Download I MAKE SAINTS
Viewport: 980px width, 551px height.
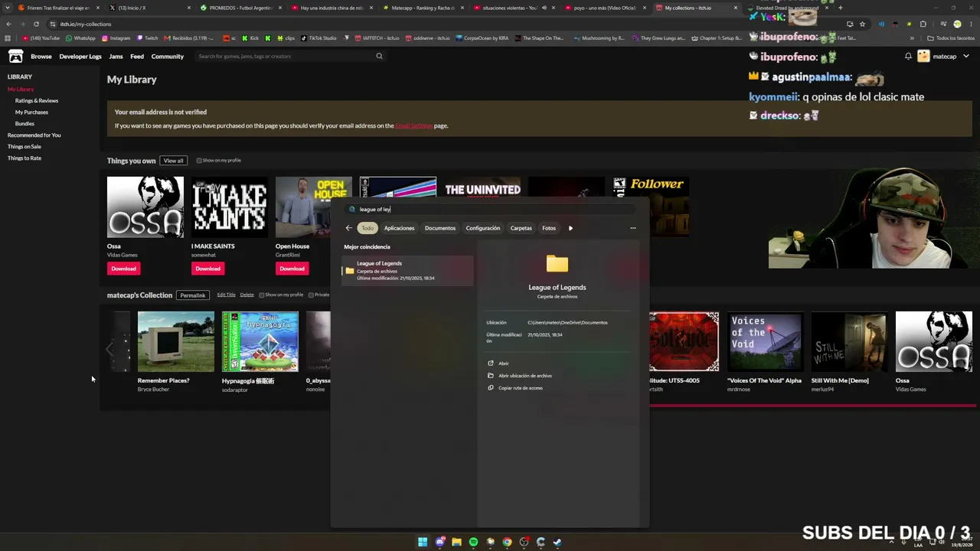[207, 269]
